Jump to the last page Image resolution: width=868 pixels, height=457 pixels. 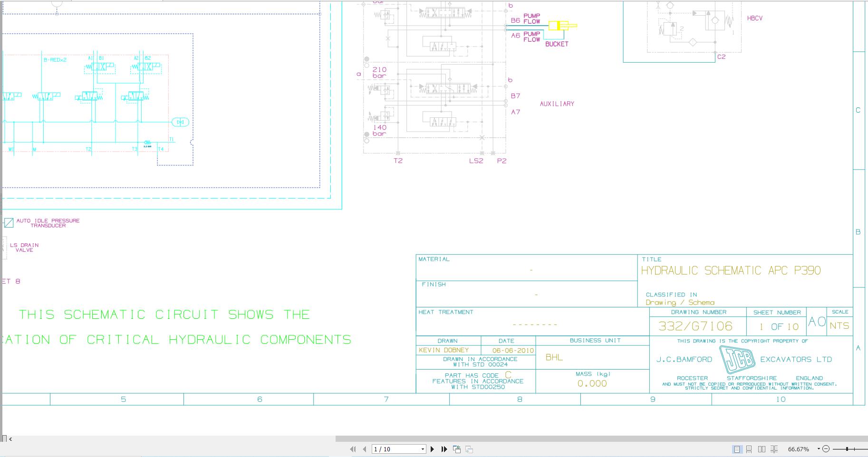(x=444, y=449)
